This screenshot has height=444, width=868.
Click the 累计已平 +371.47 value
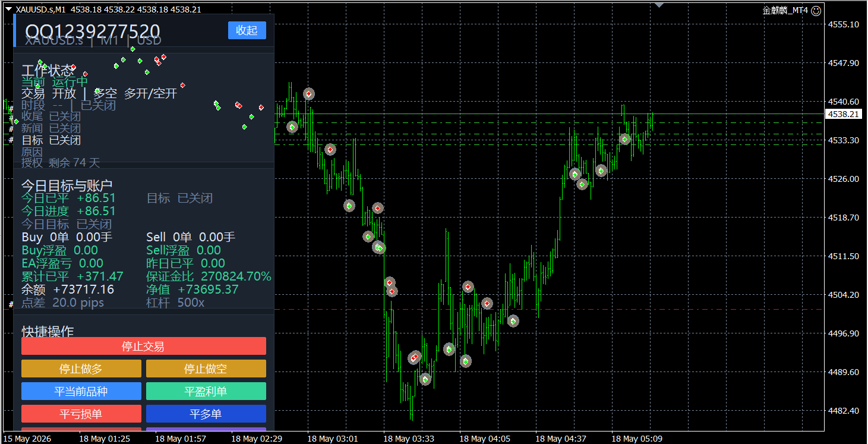[x=72, y=276]
